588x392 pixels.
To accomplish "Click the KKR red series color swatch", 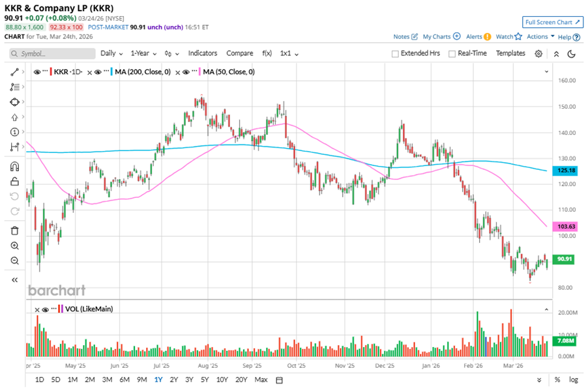I will click(51, 72).
